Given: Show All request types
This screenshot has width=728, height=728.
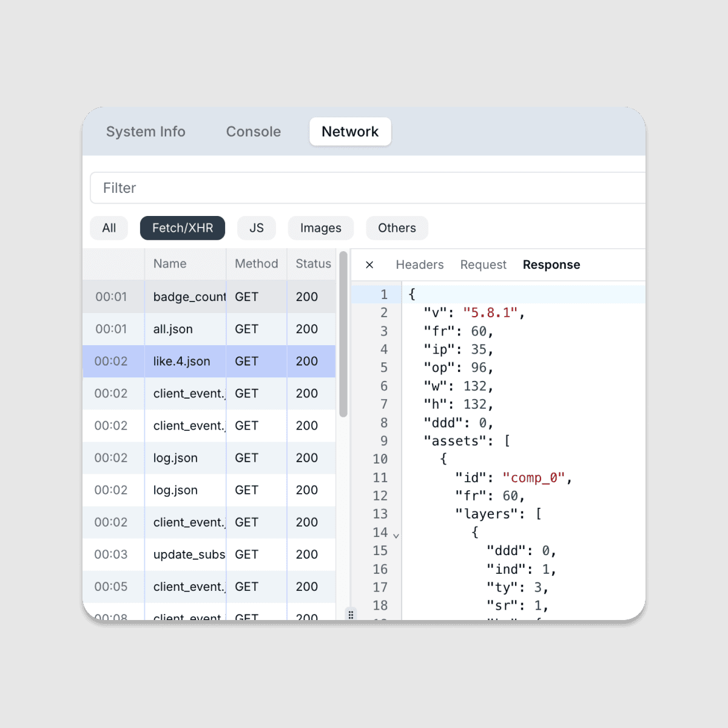Looking at the screenshot, I should (109, 228).
